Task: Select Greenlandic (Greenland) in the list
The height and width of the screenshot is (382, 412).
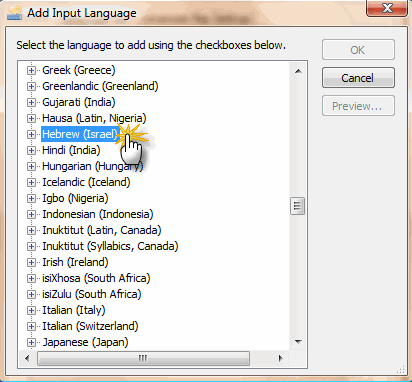Action: pos(100,86)
